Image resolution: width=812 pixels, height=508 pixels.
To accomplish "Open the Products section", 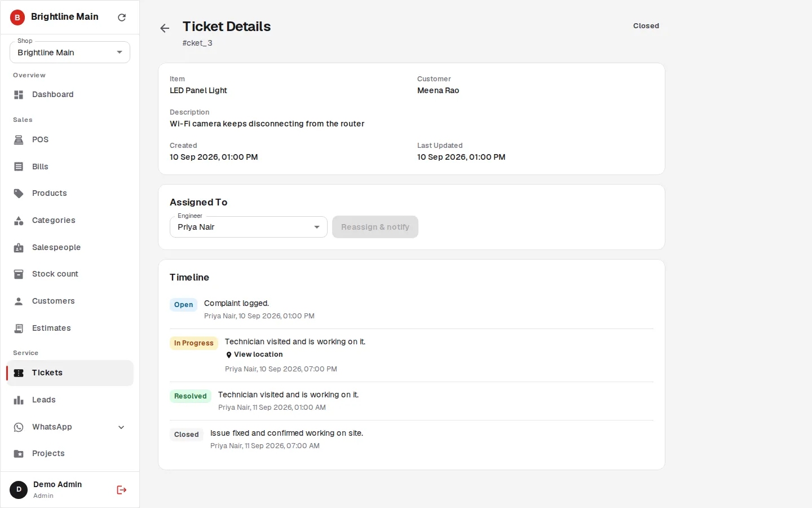I will click(x=70, y=194).
